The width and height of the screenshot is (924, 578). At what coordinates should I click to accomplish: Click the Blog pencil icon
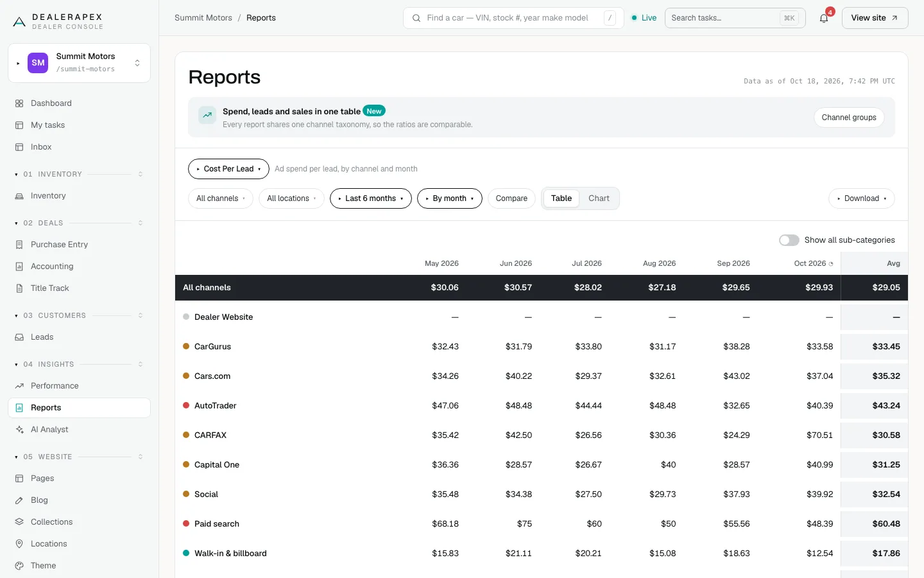click(19, 500)
